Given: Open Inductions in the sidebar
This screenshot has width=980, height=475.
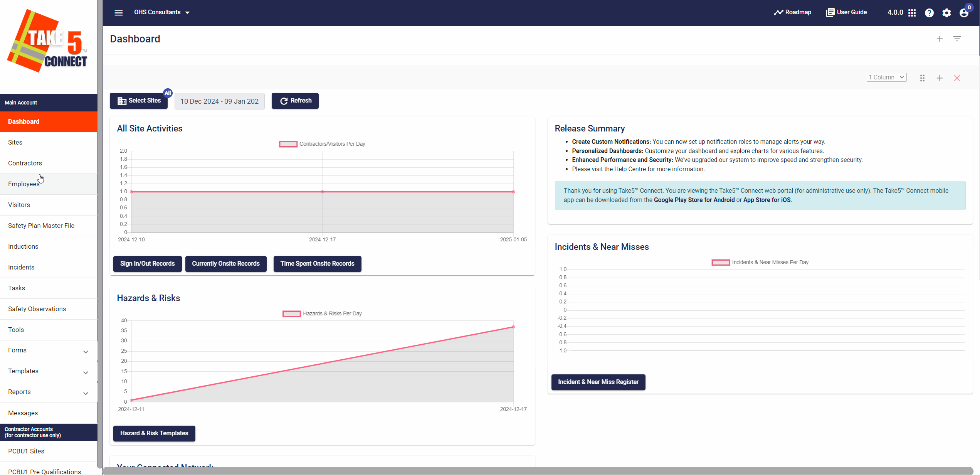Looking at the screenshot, I should pos(49,246).
